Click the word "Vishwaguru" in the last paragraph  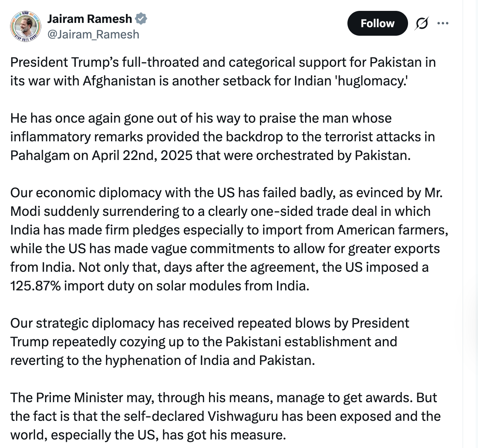click(243, 417)
